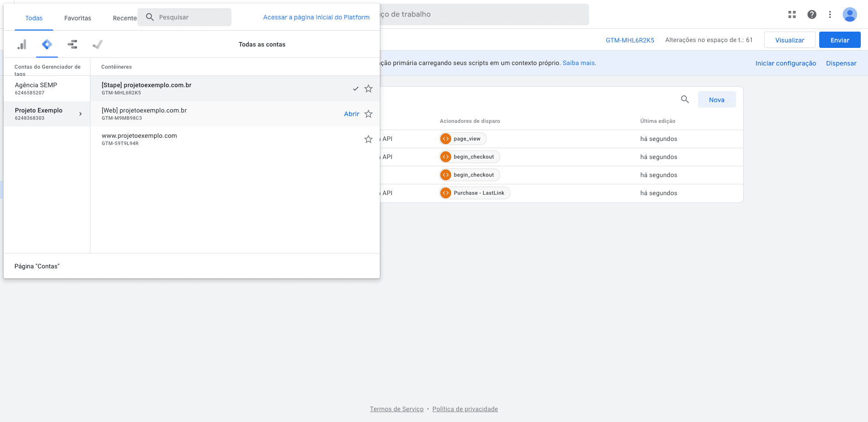Sort by Acionadores de disparo column
Viewport: 868px width, 422px height.
tap(470, 121)
